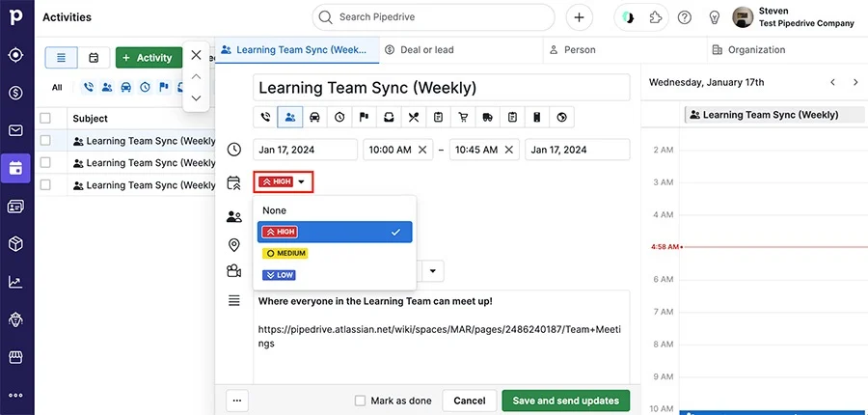Show previous day in calendar panel

832,83
